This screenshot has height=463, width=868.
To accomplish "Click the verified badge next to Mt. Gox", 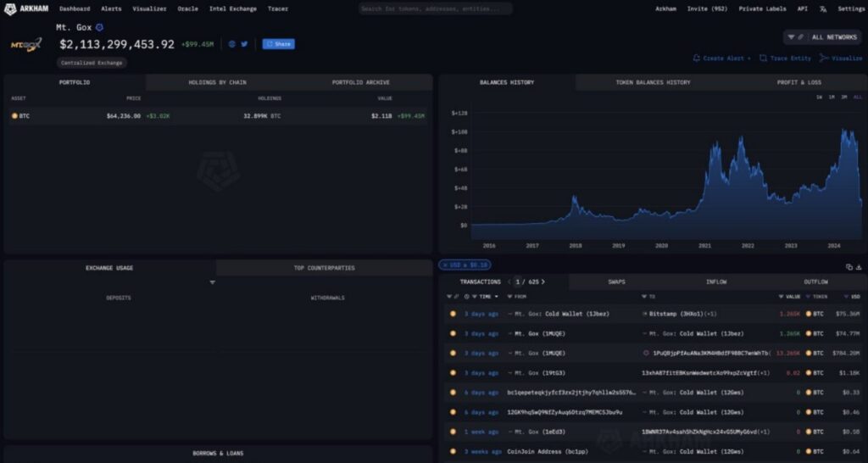I will pyautogui.click(x=100, y=27).
